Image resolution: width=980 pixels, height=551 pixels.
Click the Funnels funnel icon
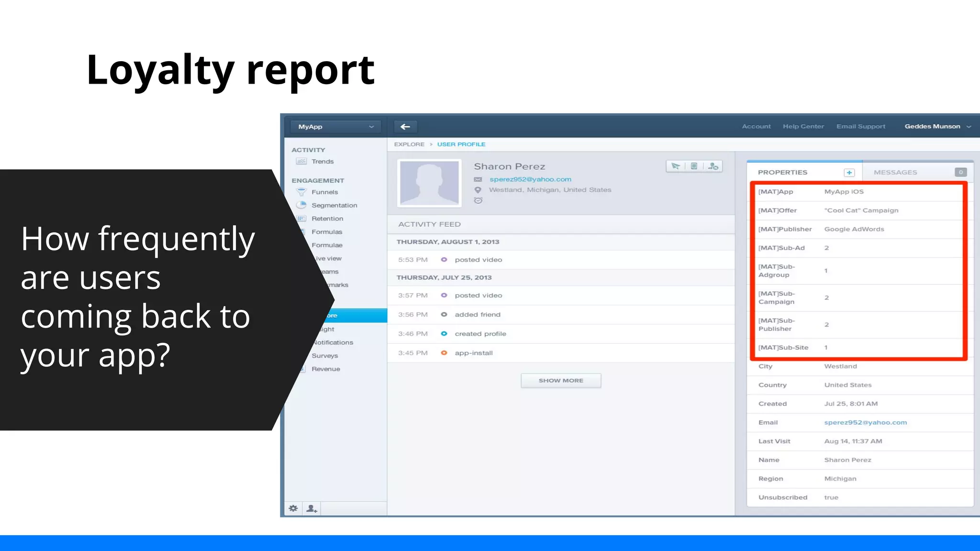click(x=301, y=192)
